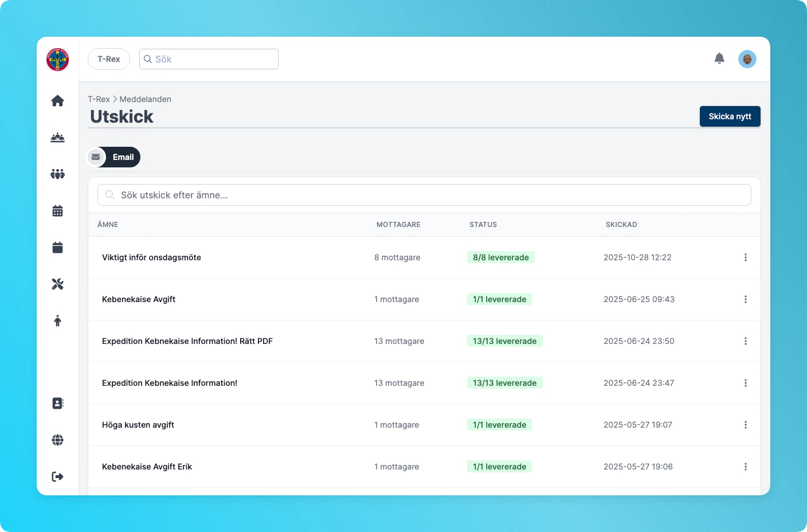Click the T-Rex pill button
807x532 pixels.
tap(109, 59)
